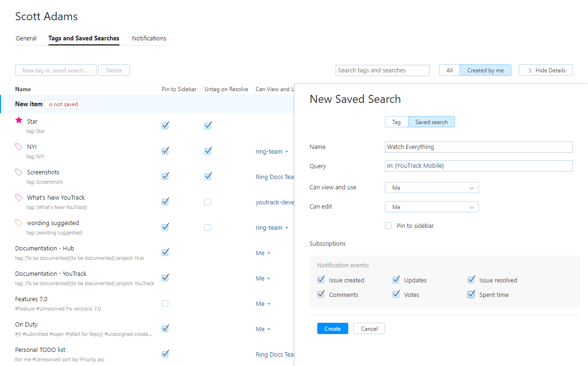Switch item type to Tag
The width and height of the screenshot is (588, 366).
[396, 122]
